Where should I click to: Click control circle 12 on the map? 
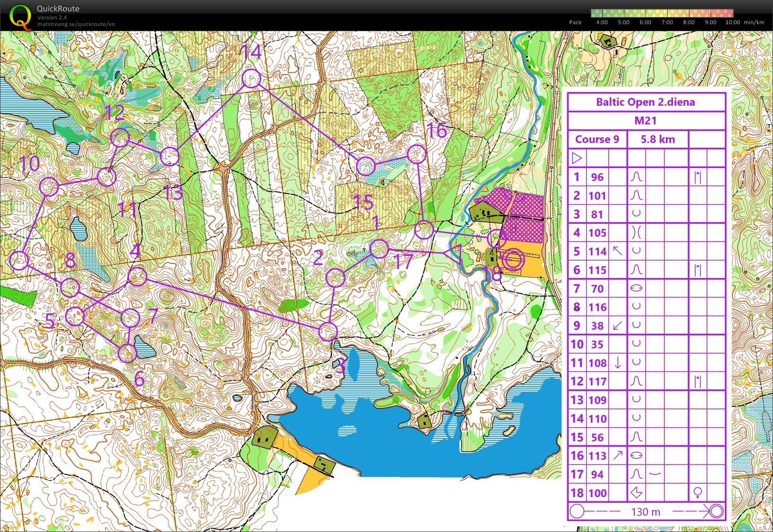pyautogui.click(x=120, y=138)
